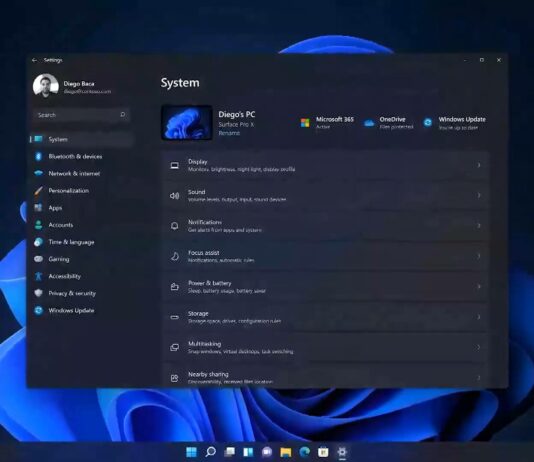Click the Personalization paintbrush icon

[x=38, y=191]
